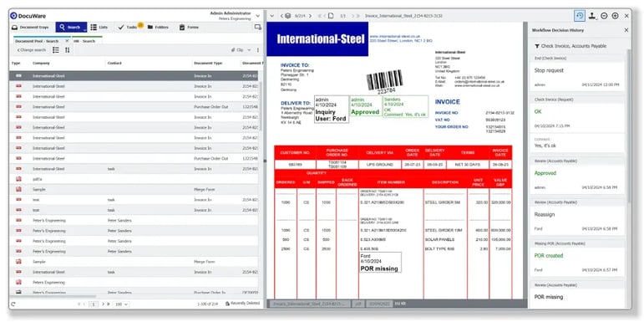Click the DocuWare logo

[28, 16]
